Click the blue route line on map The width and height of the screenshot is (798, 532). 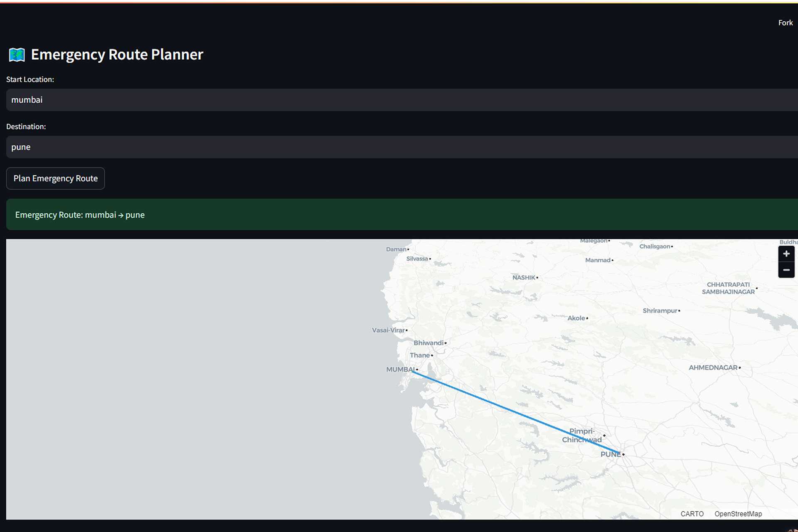click(499, 405)
